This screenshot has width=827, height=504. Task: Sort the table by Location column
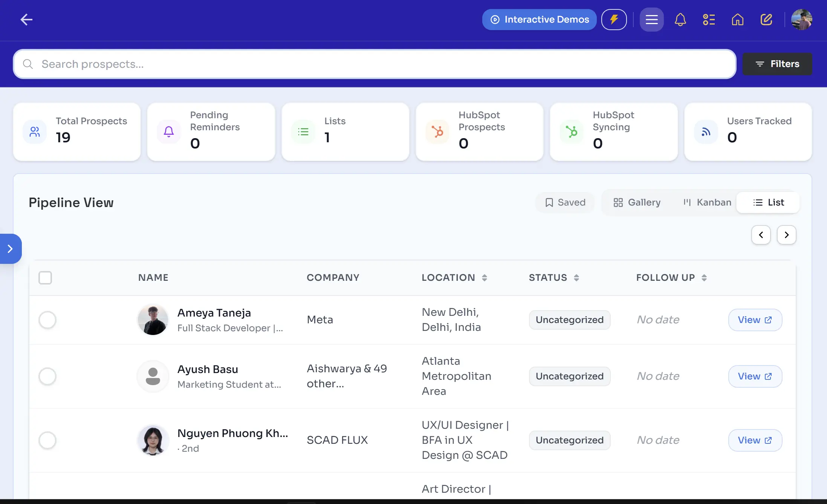click(484, 277)
